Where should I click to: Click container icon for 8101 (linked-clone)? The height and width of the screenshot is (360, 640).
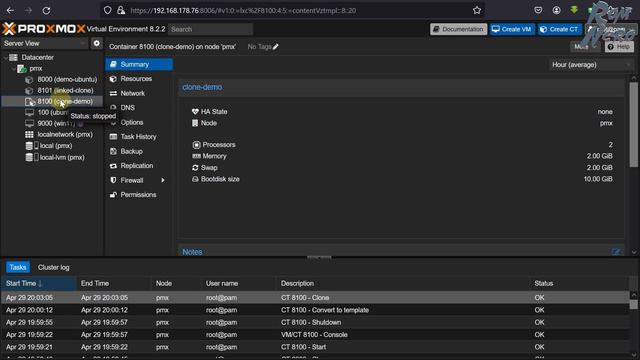(x=29, y=91)
